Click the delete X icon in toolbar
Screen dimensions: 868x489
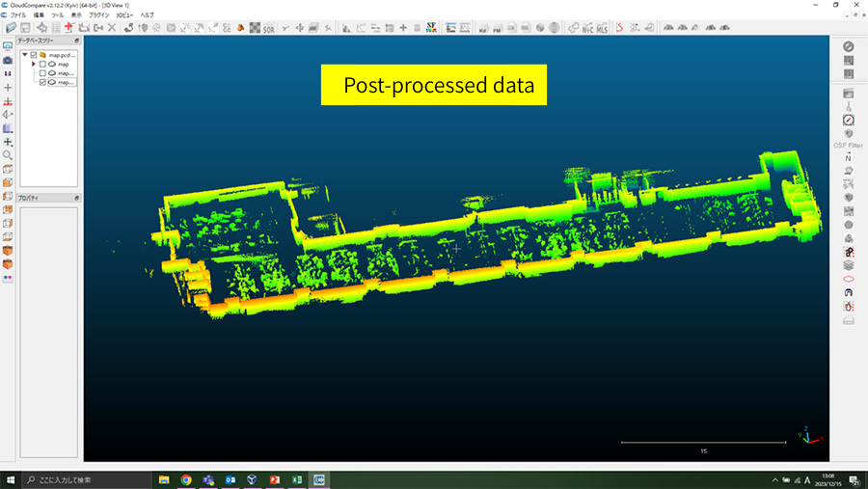click(x=112, y=28)
